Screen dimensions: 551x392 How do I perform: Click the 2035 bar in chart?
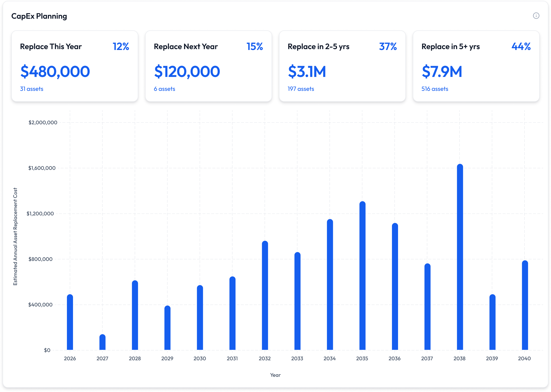(362, 276)
